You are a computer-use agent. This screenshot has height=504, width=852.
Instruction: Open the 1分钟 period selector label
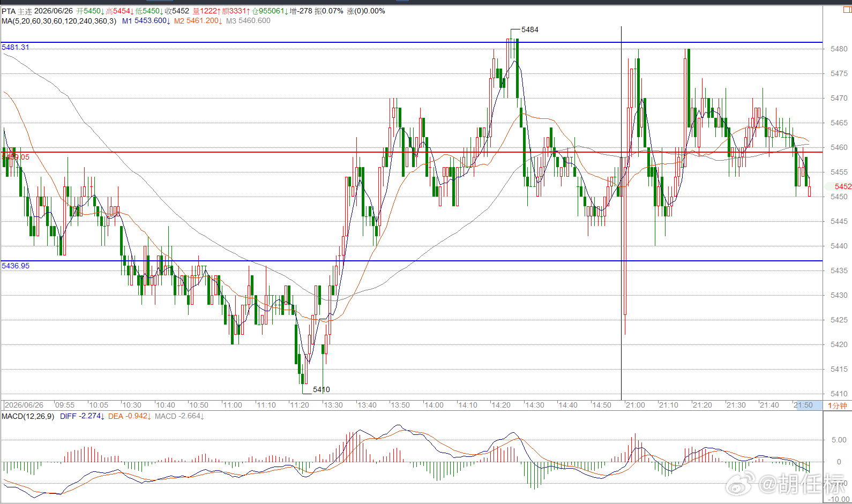point(837,405)
